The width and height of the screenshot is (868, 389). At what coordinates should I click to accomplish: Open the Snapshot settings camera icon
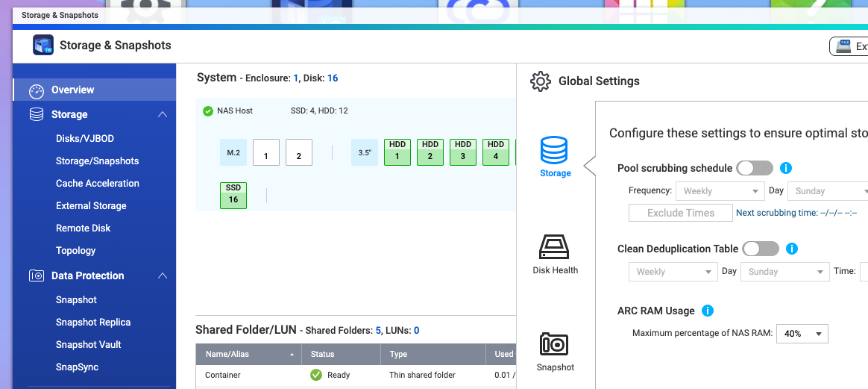[x=555, y=344]
